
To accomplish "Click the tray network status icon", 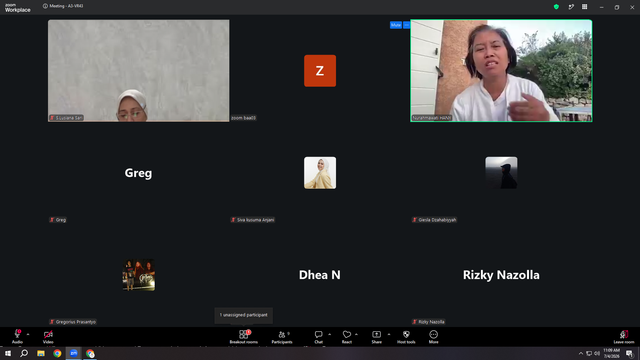I will point(589,353).
